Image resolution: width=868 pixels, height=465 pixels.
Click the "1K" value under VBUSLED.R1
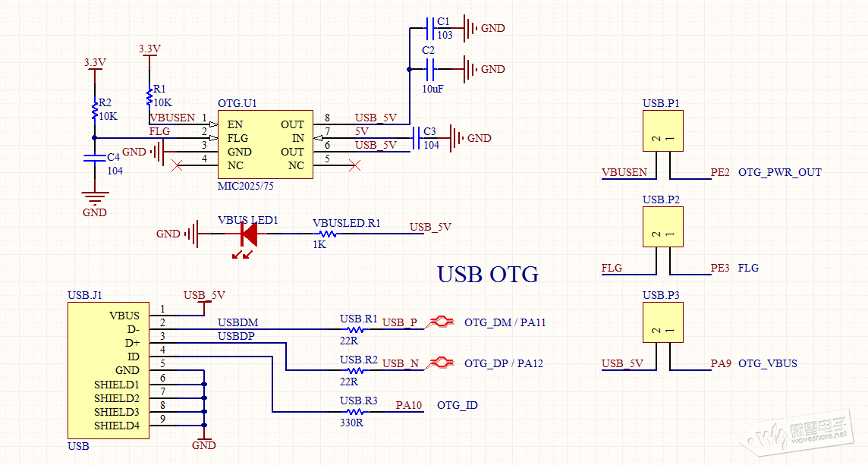coord(319,245)
